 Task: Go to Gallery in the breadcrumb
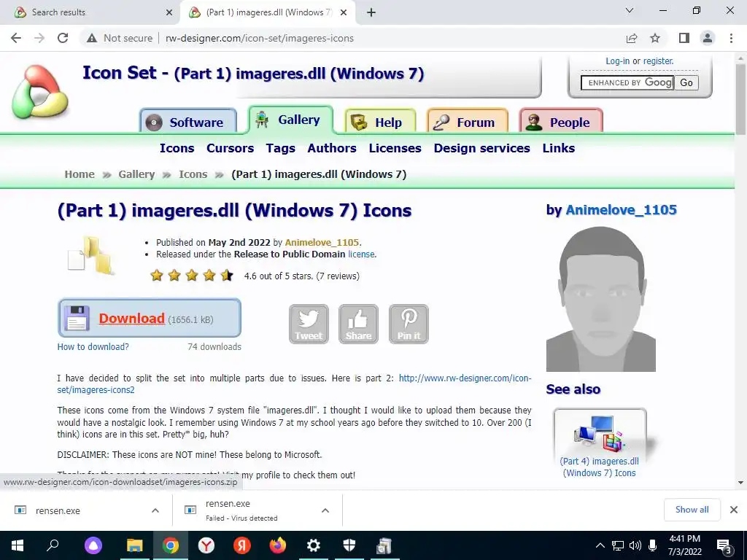coord(136,174)
